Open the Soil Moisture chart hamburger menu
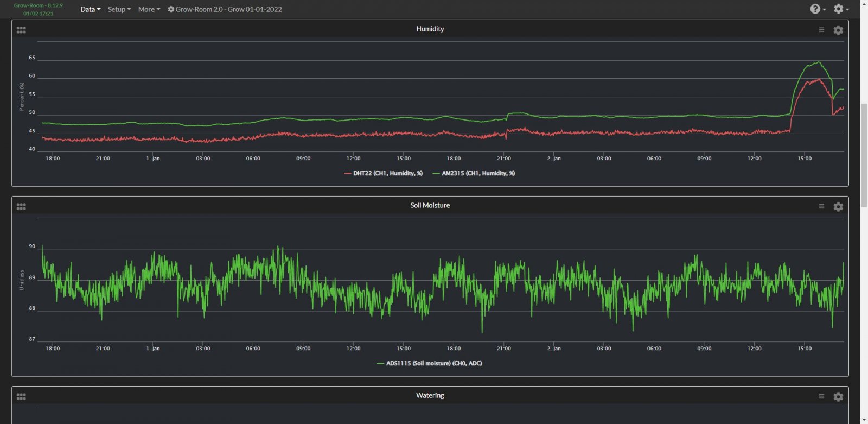This screenshot has height=424, width=868. point(821,206)
